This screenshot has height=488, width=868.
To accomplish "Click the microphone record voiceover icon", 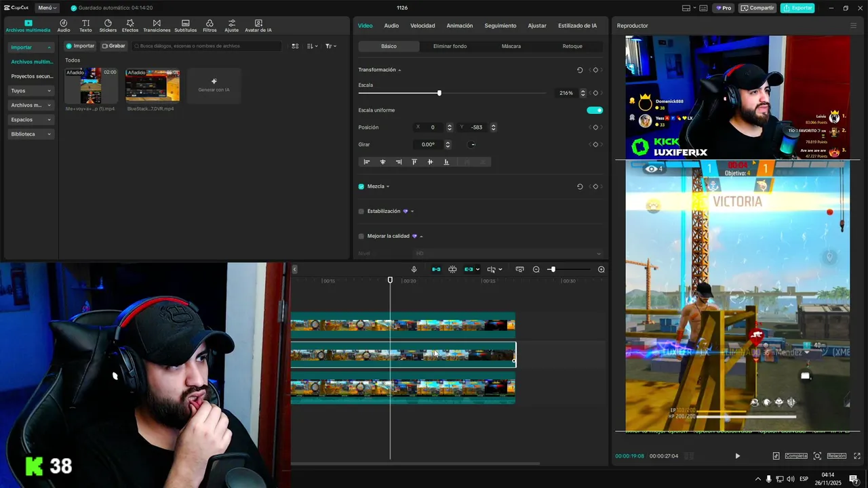I will [414, 269].
